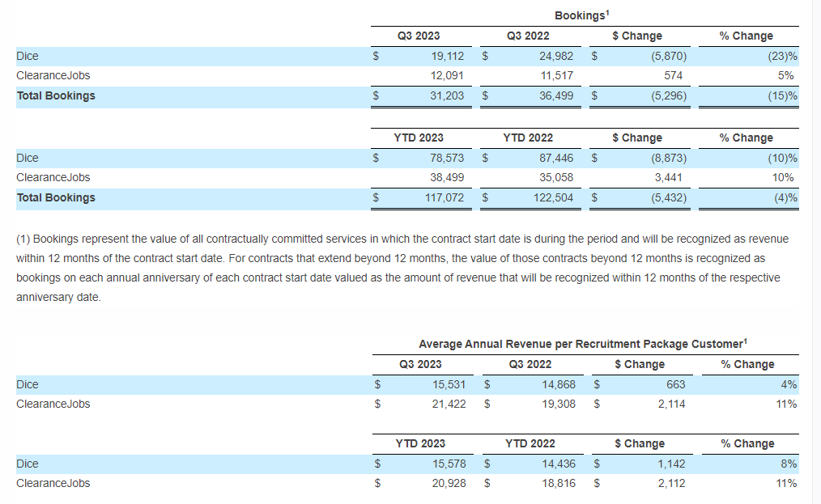Select the ClearanceJobs label beside 38,499
Screen dimensions: 821x504
coord(53,177)
